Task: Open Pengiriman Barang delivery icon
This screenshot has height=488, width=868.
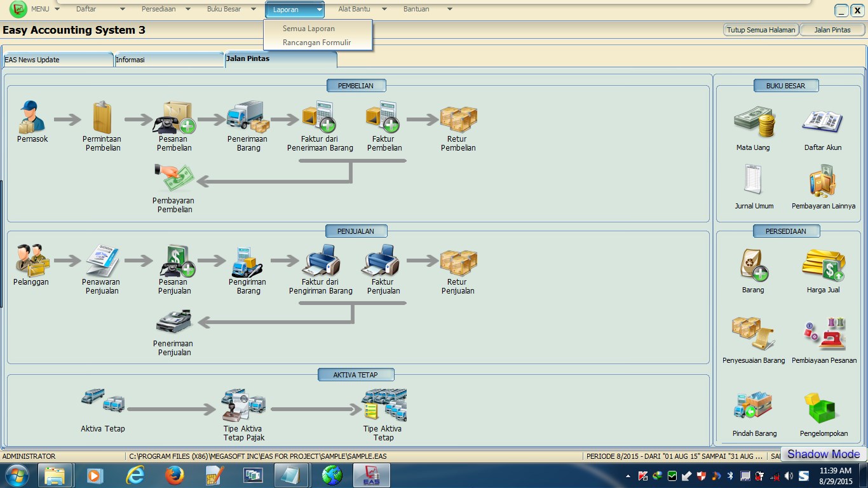Action: click(x=247, y=261)
